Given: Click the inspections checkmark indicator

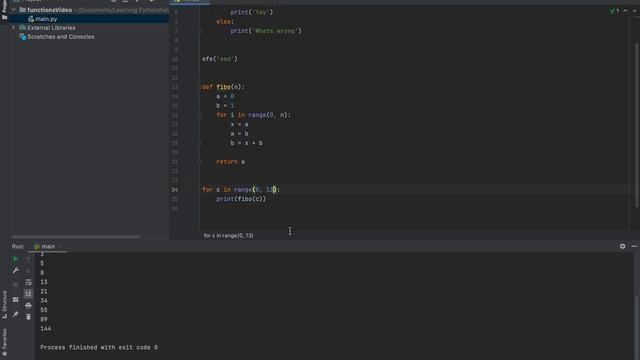Looking at the screenshot, I should click(614, 11).
